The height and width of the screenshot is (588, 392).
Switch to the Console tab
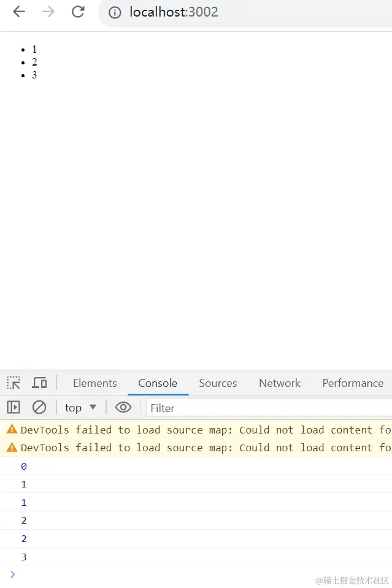point(158,383)
